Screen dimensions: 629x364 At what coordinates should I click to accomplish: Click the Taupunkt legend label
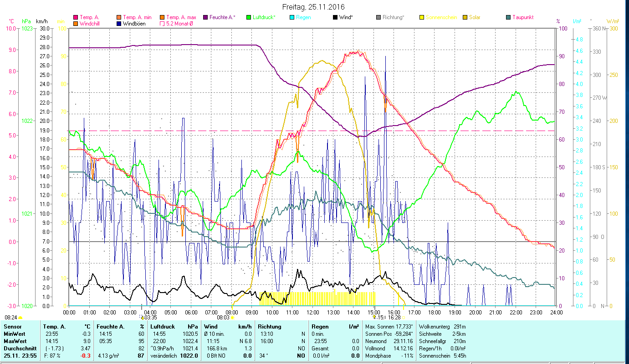pos(523,17)
